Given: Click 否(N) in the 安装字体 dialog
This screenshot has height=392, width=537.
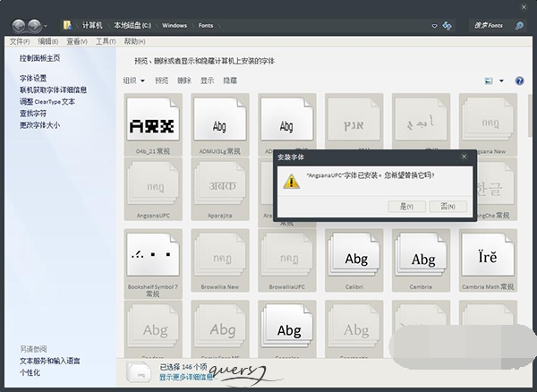Looking at the screenshot, I should (448, 207).
